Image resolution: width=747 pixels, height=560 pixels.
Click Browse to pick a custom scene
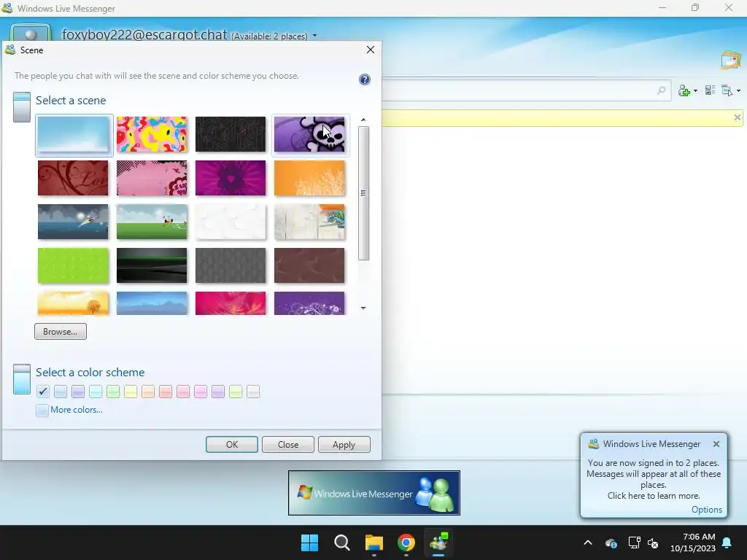click(x=61, y=332)
